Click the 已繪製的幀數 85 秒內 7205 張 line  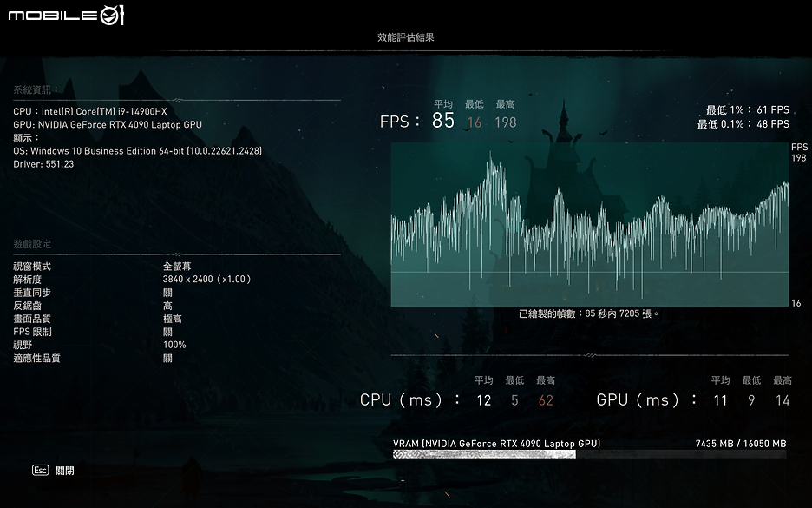coord(589,313)
